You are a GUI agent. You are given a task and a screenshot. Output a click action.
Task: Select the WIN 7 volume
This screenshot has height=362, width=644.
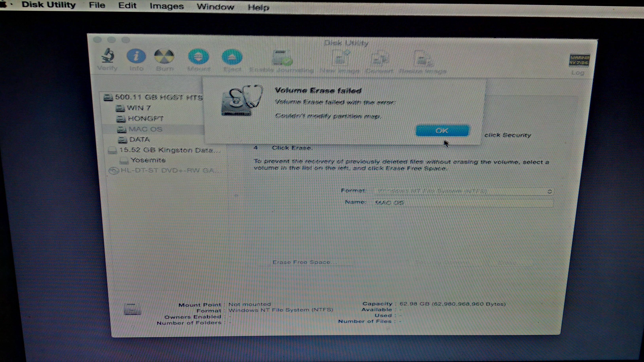[x=139, y=108]
